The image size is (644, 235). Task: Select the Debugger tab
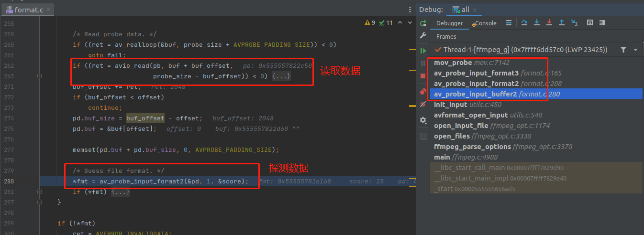point(450,23)
